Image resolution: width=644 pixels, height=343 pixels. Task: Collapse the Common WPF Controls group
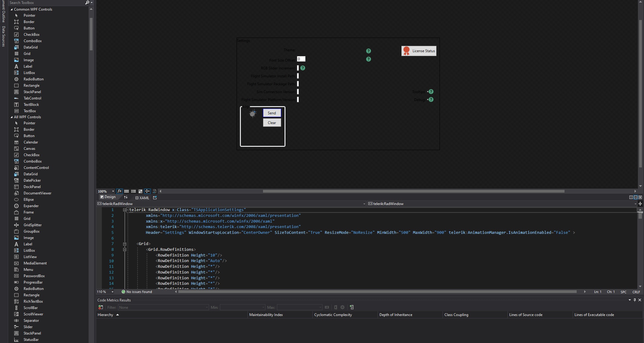(x=12, y=9)
